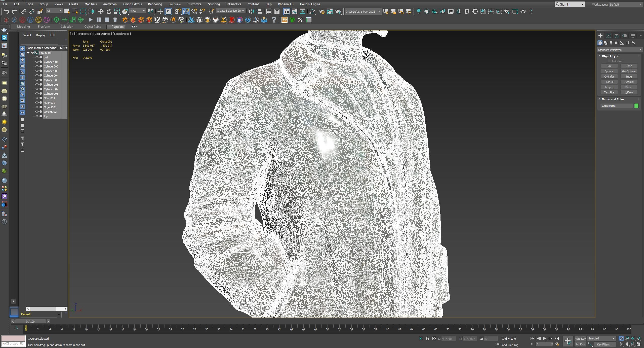The height and width of the screenshot is (348, 644).
Task: Click the Undo arrow icon
Action: [6, 11]
